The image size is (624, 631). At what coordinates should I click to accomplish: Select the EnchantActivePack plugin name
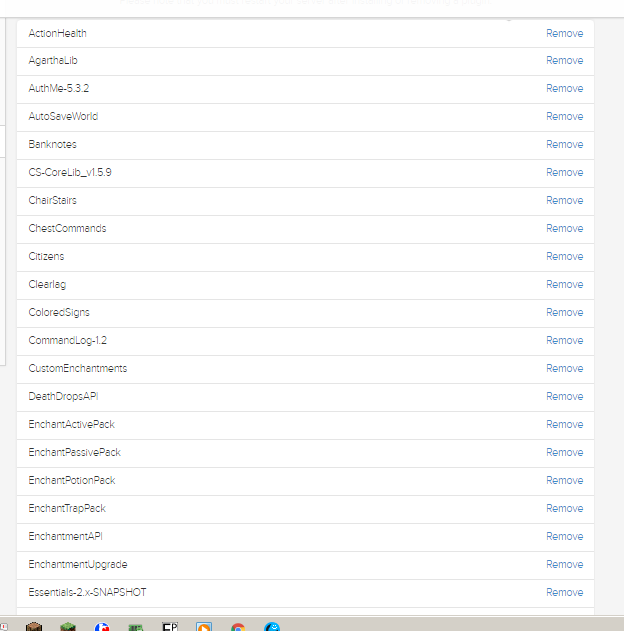coord(72,425)
